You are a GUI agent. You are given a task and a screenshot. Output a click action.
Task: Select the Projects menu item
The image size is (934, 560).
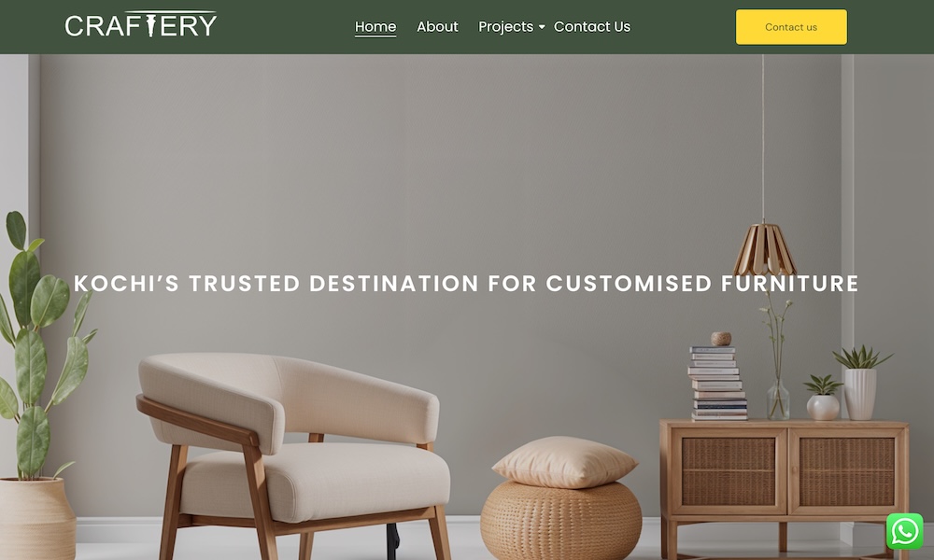click(x=505, y=27)
